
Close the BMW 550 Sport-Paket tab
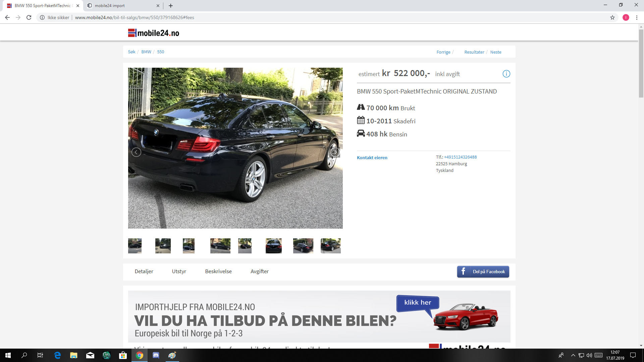78,6
